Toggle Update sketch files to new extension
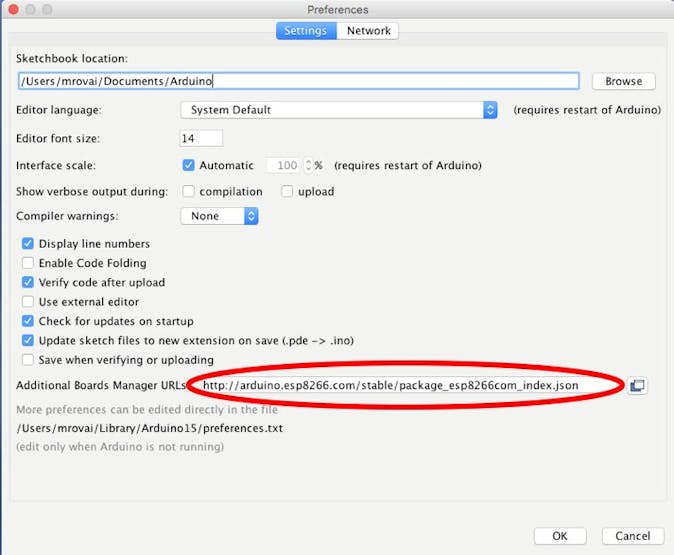Viewport: 674px width, 555px height. click(x=28, y=340)
